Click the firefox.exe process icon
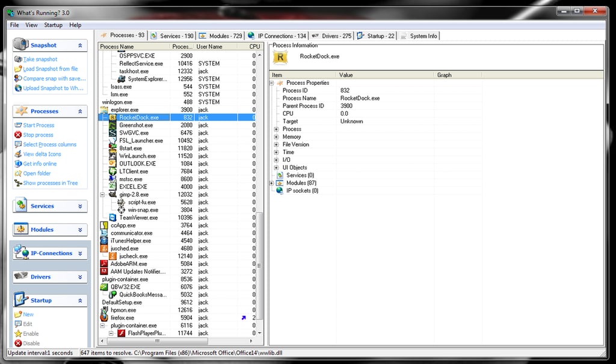 tap(104, 318)
